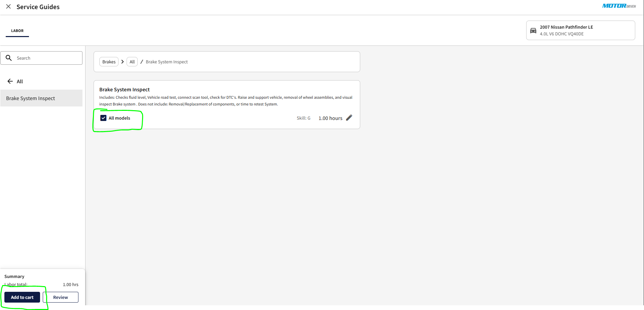Open the Brakes breadcrumb category

click(x=109, y=62)
